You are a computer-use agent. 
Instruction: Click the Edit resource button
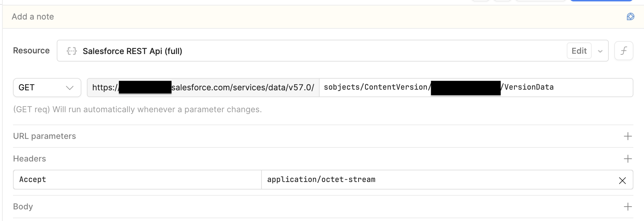coord(579,51)
